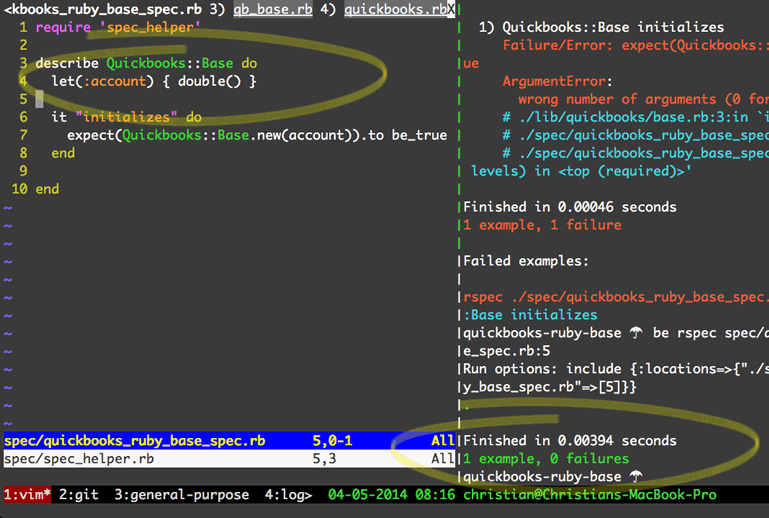Open tmux window 4:log
The width and height of the screenshot is (769, 518).
288,494
